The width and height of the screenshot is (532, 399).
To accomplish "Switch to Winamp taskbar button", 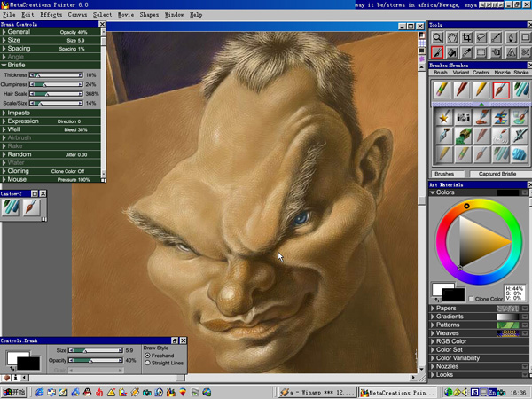I will point(317,393).
